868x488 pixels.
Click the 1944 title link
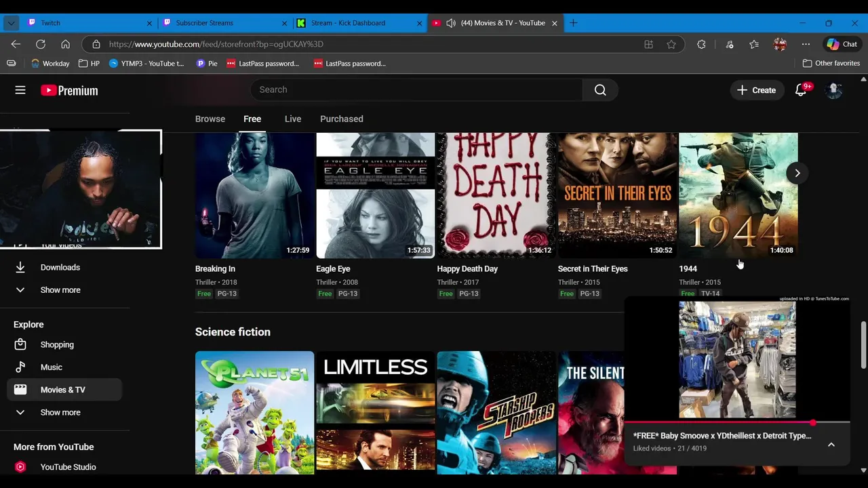688,269
